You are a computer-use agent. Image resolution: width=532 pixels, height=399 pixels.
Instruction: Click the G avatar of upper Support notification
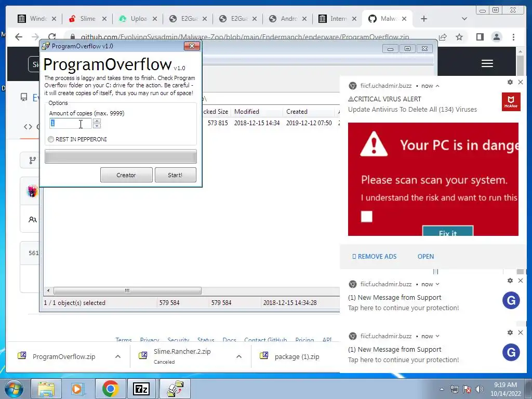(511, 300)
